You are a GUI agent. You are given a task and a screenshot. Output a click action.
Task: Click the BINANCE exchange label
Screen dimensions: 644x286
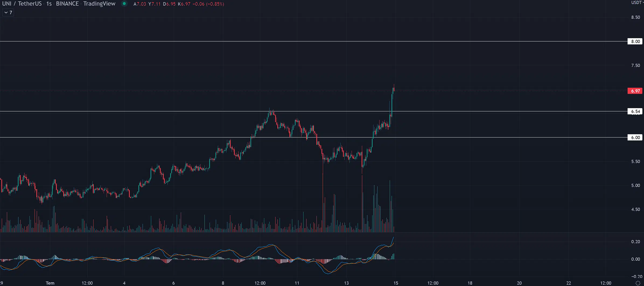coord(67,4)
